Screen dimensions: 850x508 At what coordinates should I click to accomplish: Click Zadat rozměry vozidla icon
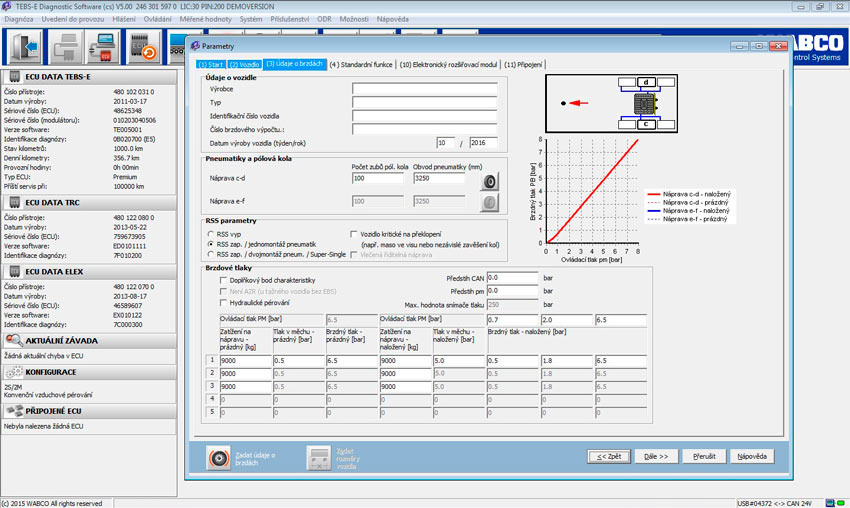[319, 458]
